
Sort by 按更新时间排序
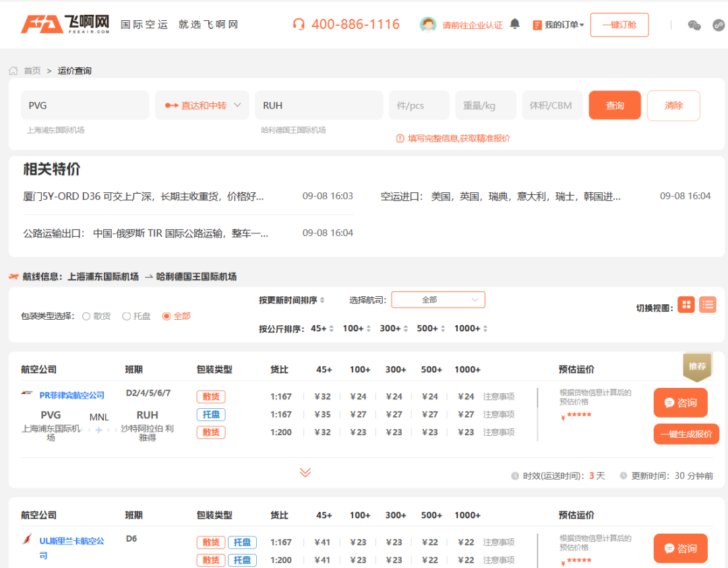coord(292,300)
